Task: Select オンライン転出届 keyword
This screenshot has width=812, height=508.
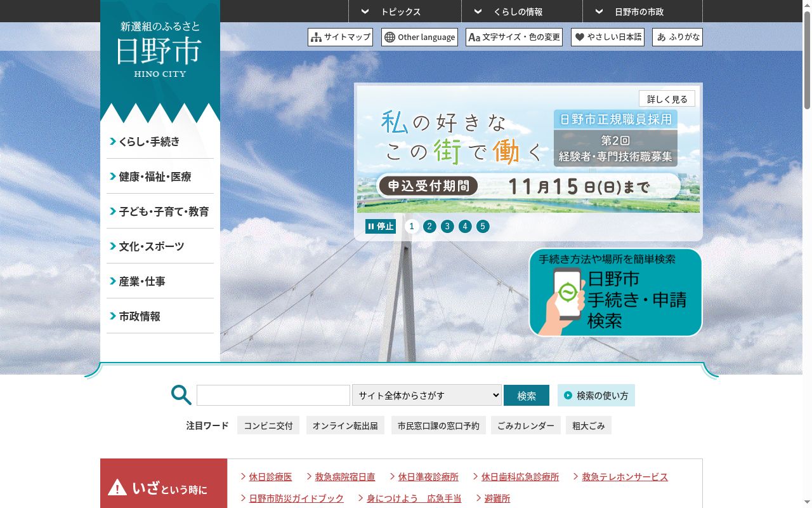Action: [345, 425]
